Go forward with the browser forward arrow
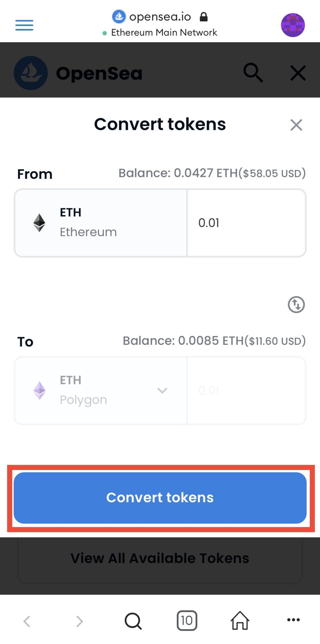The height and width of the screenshot is (644, 320). (80, 621)
